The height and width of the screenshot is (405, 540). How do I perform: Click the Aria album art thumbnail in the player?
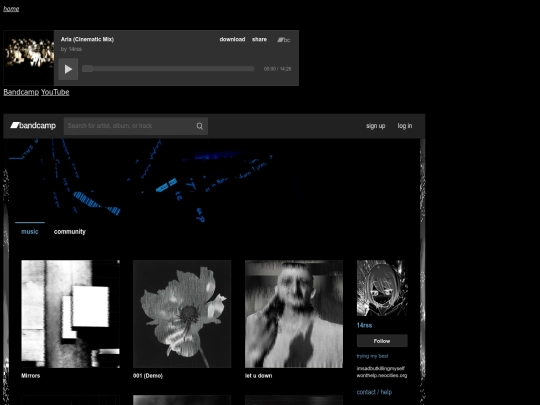pos(29,58)
